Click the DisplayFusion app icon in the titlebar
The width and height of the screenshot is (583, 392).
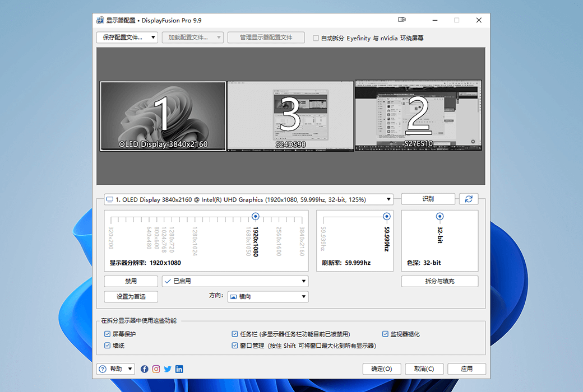101,20
